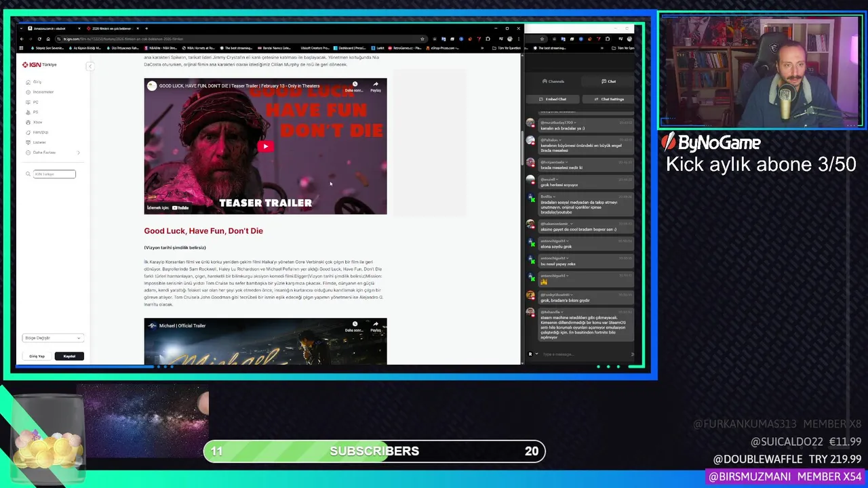
Task: Click the Chat Settings button
Action: (609, 99)
